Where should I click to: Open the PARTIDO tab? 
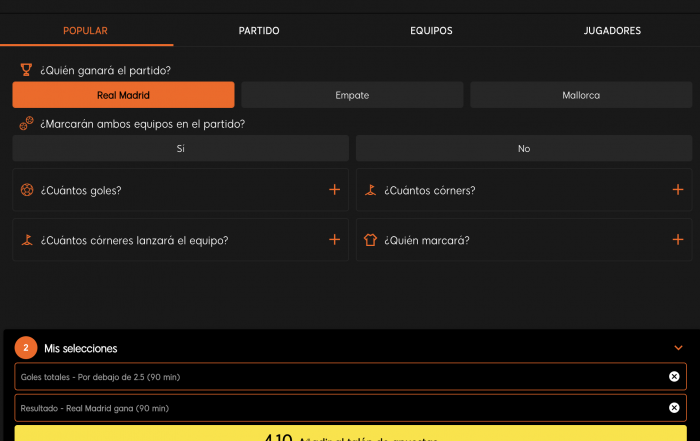[x=259, y=31]
